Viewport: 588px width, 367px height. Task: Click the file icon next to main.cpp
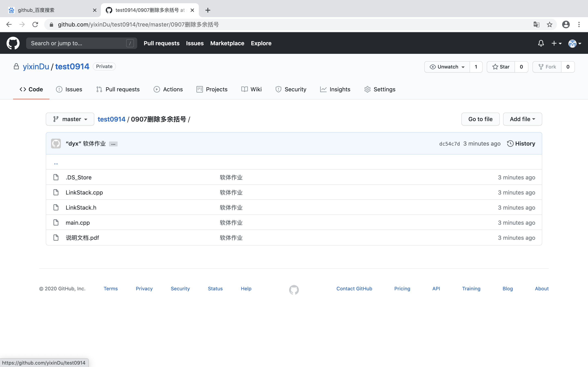(x=56, y=222)
